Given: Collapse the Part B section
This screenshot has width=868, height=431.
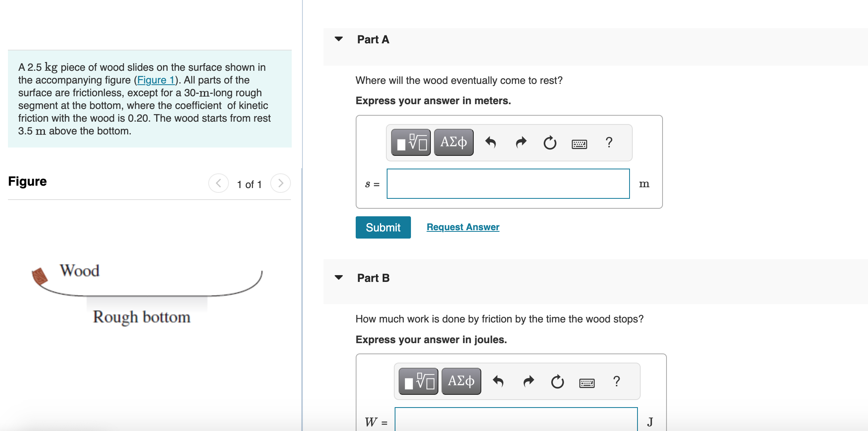Looking at the screenshot, I should [338, 277].
